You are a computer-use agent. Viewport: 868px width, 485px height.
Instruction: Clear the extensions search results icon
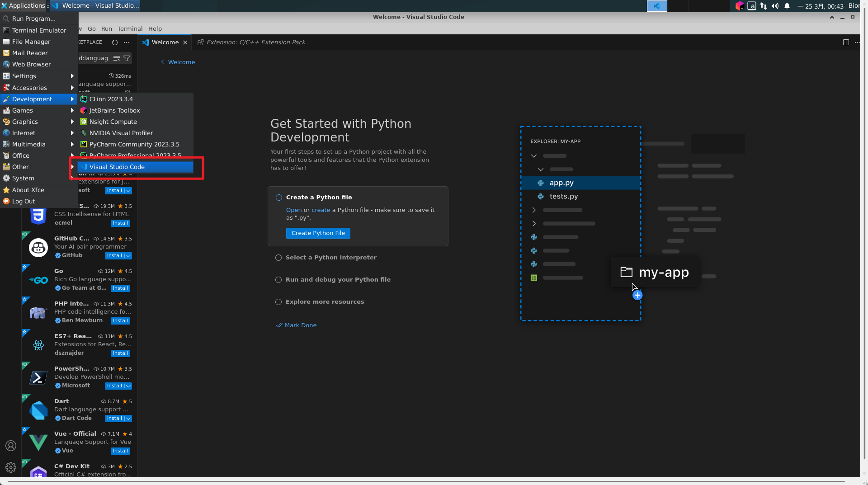(x=117, y=58)
